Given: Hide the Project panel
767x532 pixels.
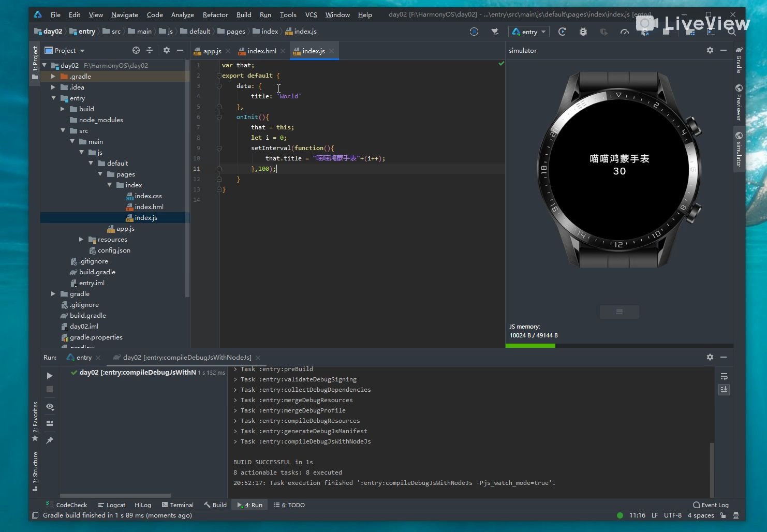Looking at the screenshot, I should [180, 50].
